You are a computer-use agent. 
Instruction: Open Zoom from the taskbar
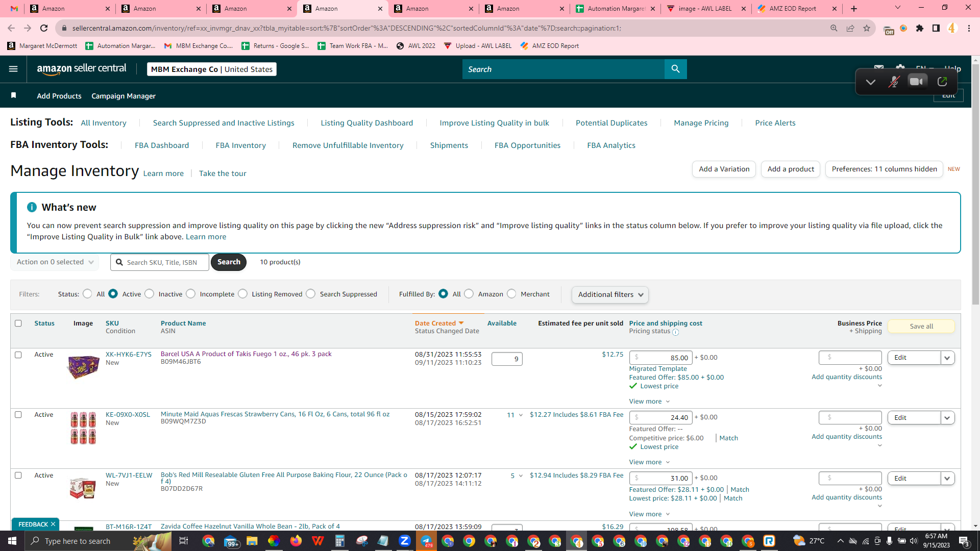405,541
